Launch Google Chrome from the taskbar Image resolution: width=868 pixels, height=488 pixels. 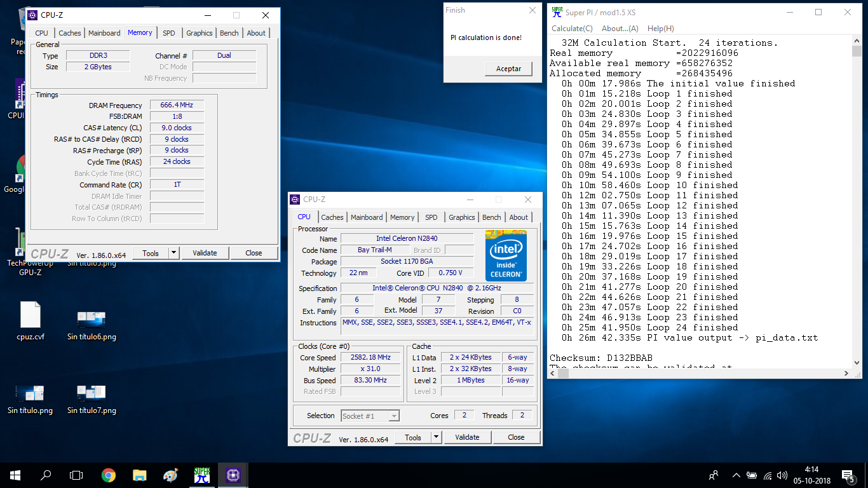[x=109, y=475]
